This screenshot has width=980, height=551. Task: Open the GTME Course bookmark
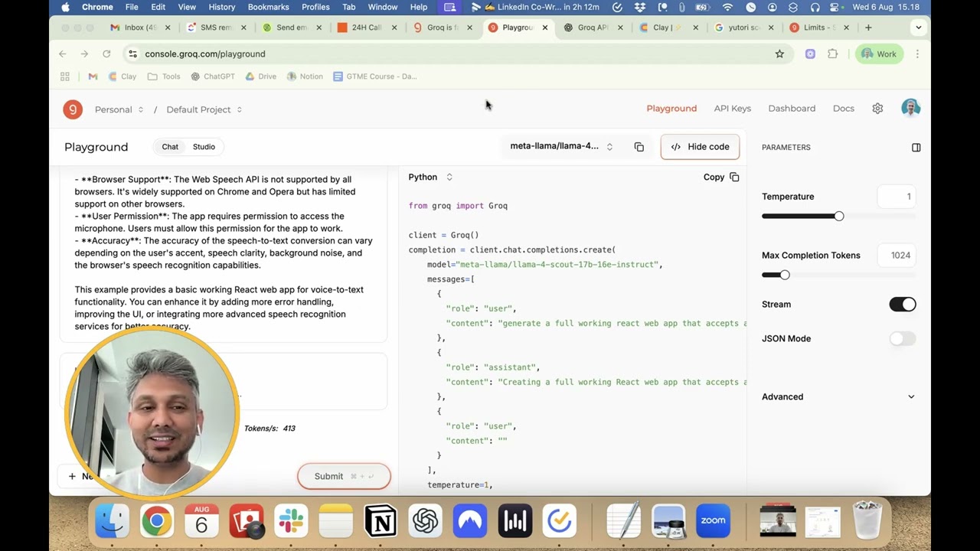pos(375,77)
